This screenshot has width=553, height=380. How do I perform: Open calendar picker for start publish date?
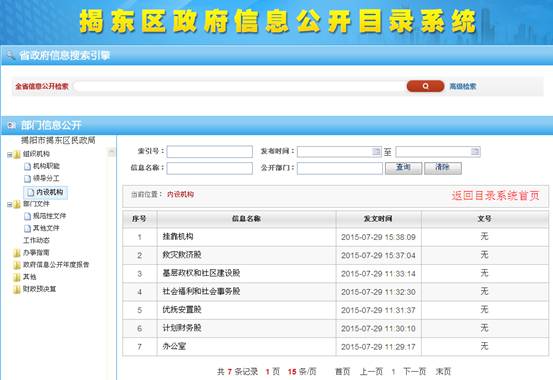(x=376, y=152)
